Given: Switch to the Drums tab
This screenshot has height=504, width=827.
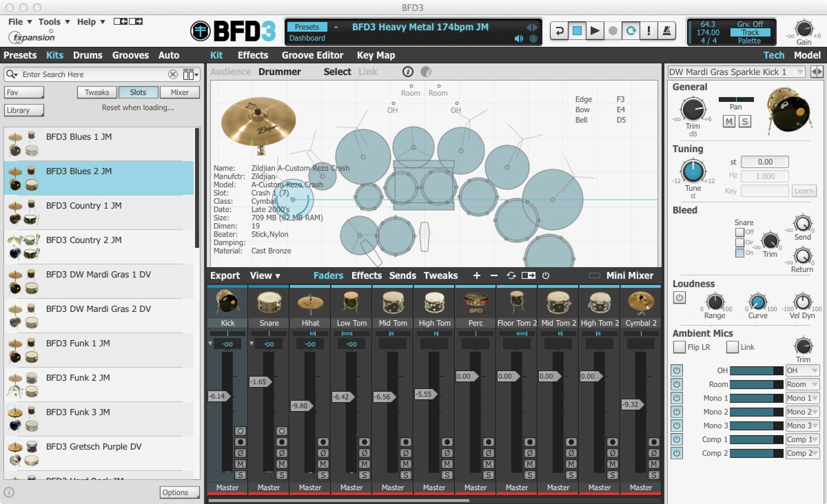Looking at the screenshot, I should (88, 55).
